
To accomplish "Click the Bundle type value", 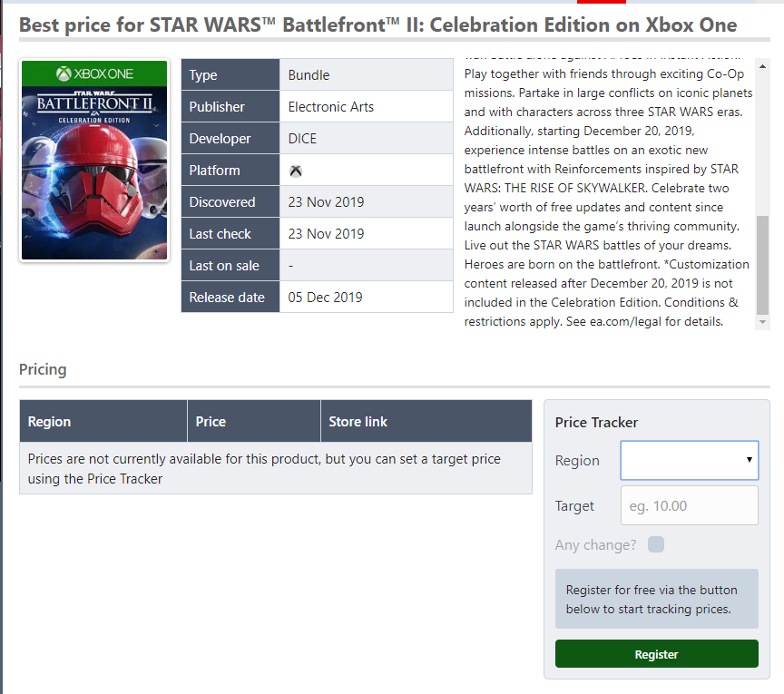I will point(309,75).
